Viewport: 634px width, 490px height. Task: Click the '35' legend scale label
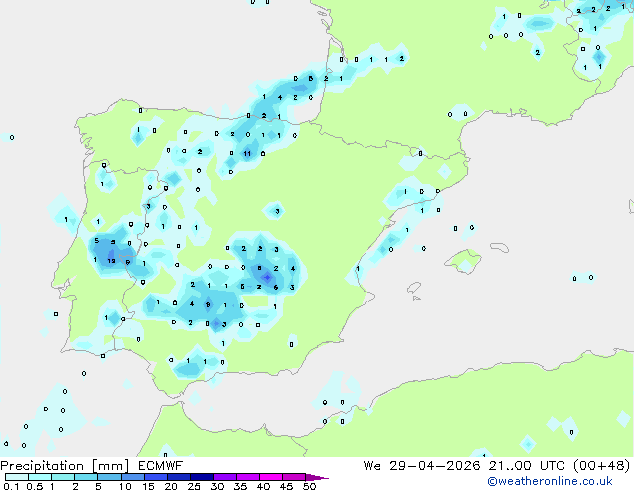point(240,486)
